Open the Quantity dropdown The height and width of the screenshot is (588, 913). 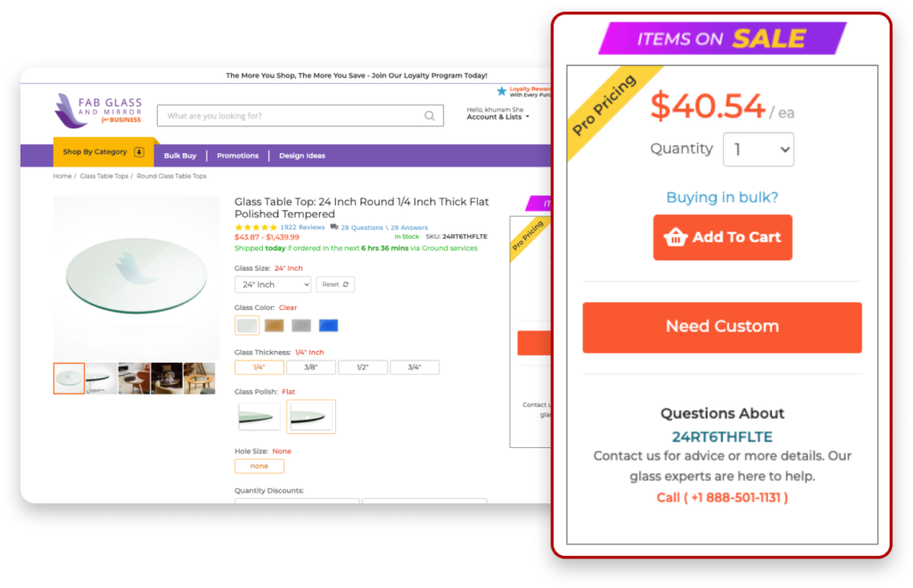pos(758,150)
